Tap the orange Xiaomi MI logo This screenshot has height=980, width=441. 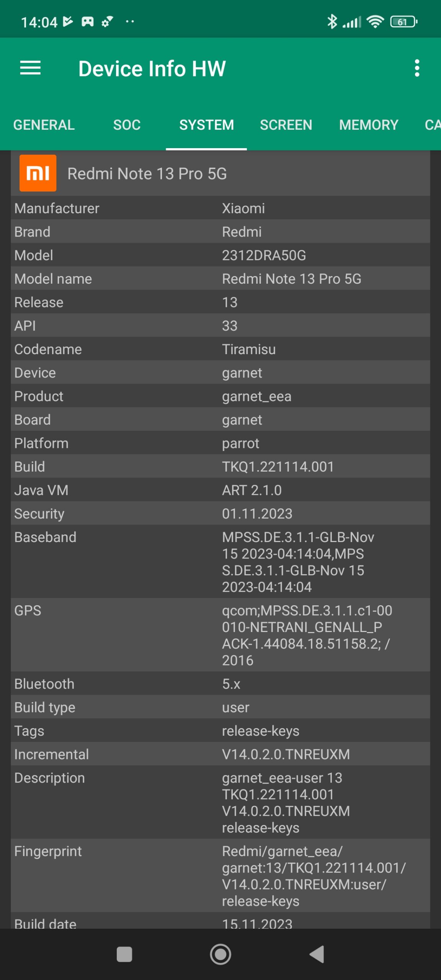pos(38,173)
